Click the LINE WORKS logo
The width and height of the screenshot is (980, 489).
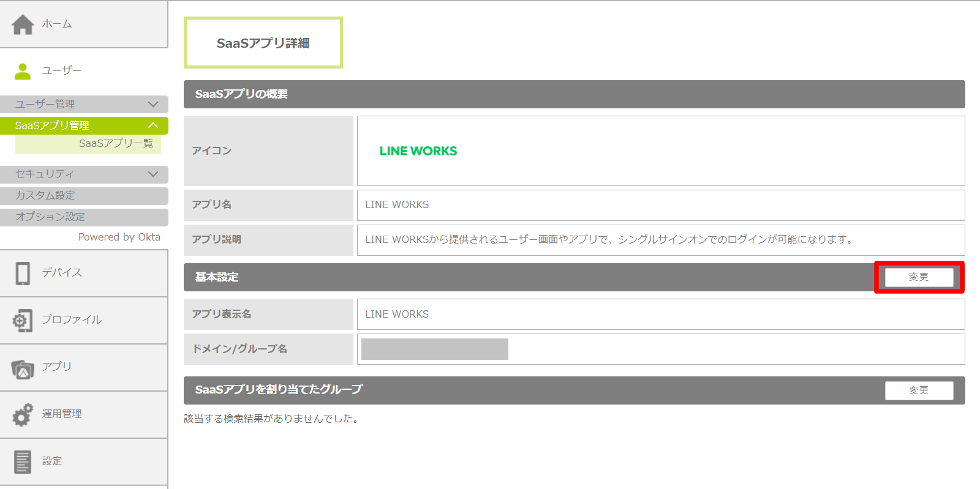[x=418, y=151]
